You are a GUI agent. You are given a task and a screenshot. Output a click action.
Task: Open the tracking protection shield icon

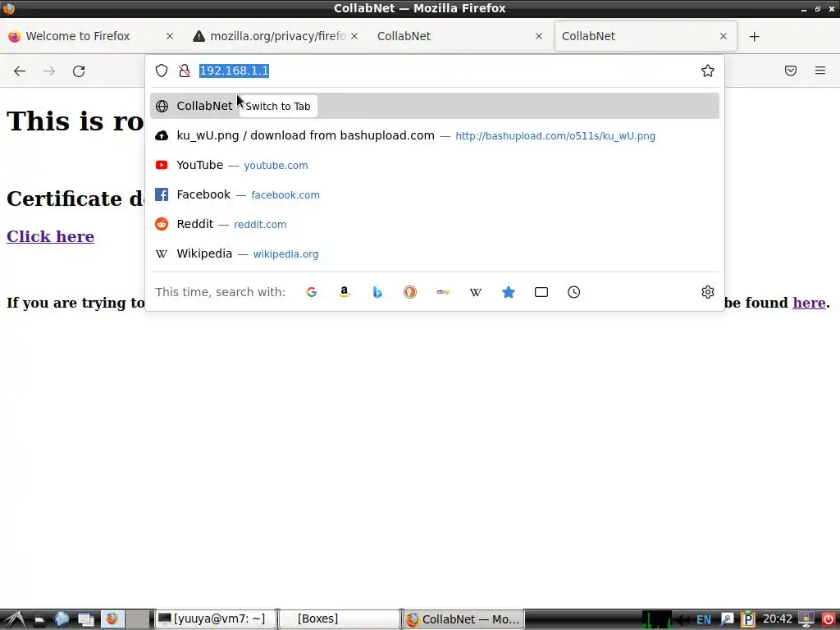tap(162, 71)
